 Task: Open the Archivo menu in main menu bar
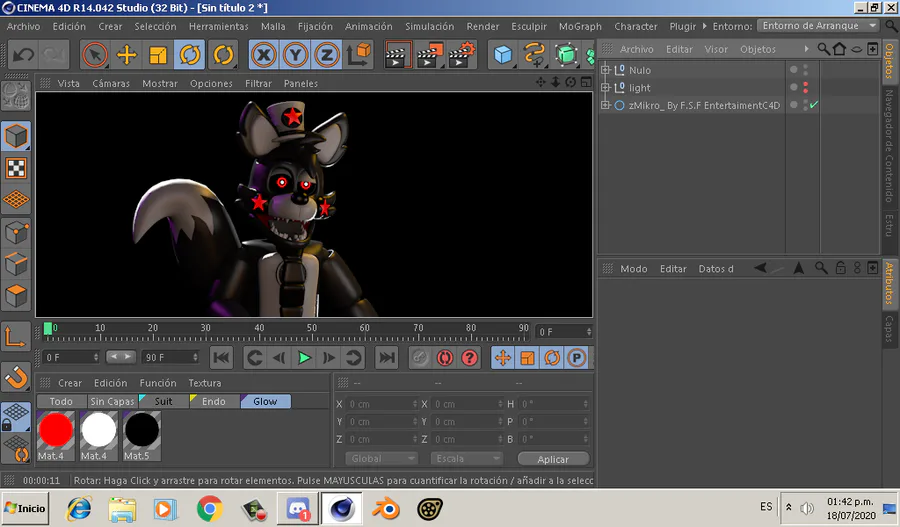[x=24, y=26]
